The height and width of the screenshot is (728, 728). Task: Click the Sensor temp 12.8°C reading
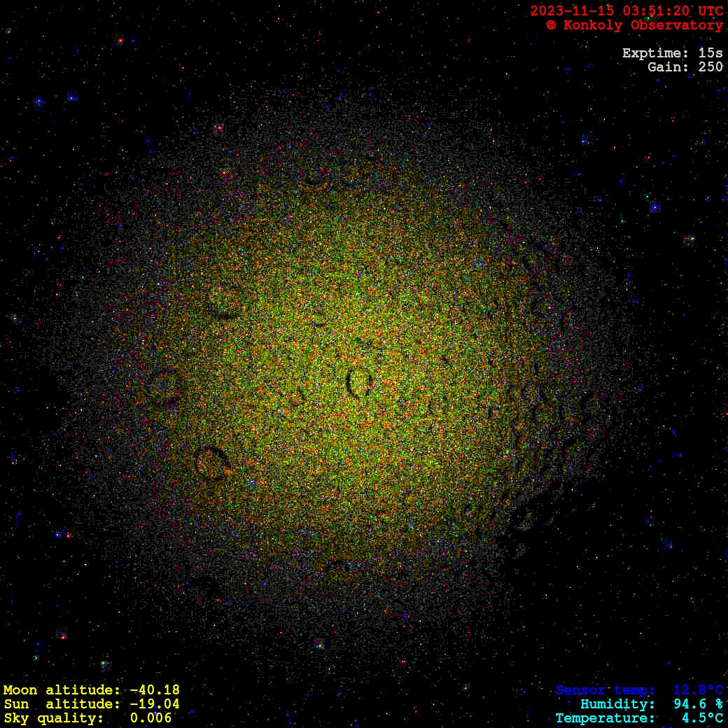(x=640, y=690)
